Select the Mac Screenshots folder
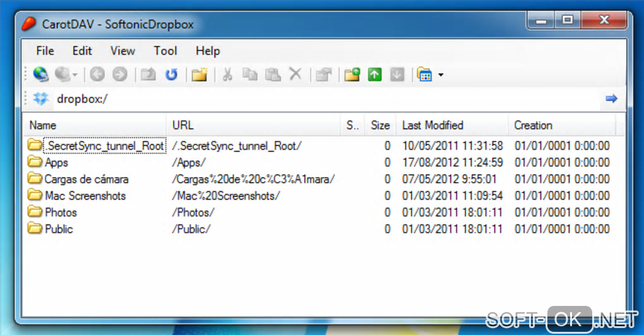This screenshot has height=335, width=644. (x=85, y=196)
